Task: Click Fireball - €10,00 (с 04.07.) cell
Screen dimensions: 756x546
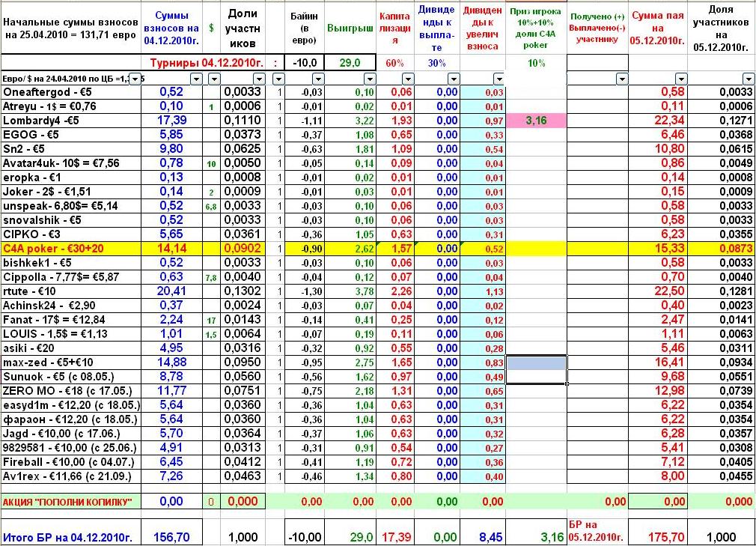Action: [x=71, y=462]
